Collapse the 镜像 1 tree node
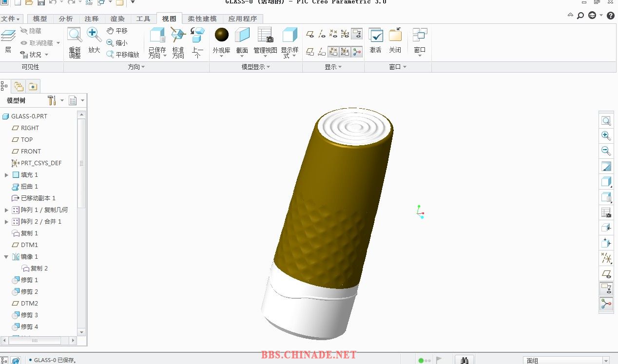 coord(6,257)
